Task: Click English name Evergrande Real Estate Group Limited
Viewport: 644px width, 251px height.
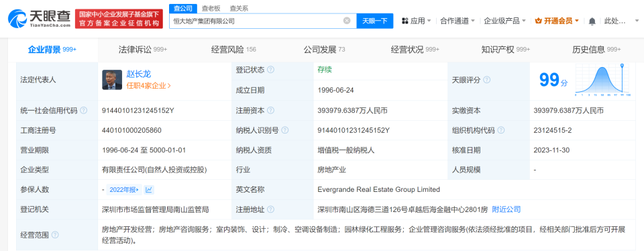Action: pos(378,190)
